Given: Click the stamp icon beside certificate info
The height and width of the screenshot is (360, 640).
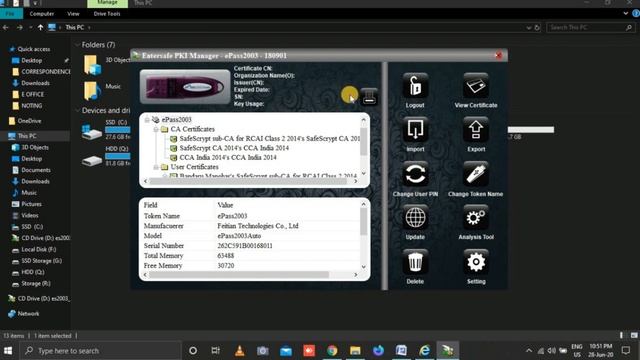Looking at the screenshot, I should click(369, 97).
